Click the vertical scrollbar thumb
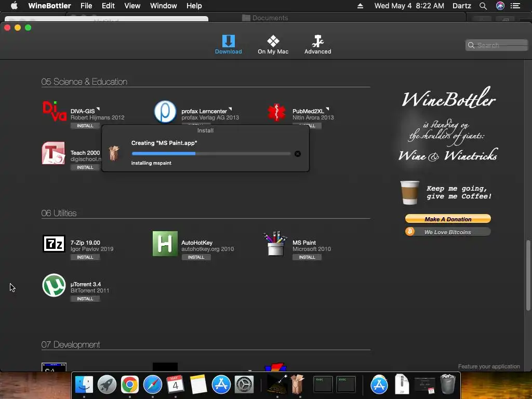 point(528,275)
